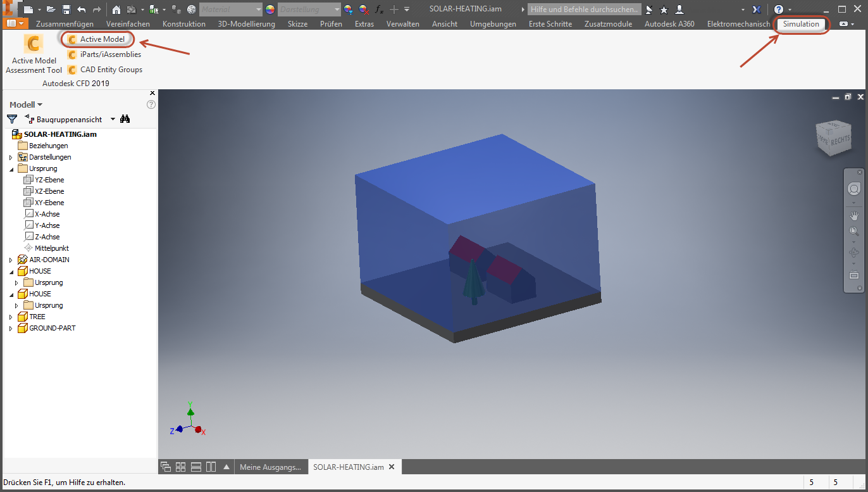868x492 pixels.
Task: Select the YZ-Ebene plane in browser
Action: pos(44,180)
